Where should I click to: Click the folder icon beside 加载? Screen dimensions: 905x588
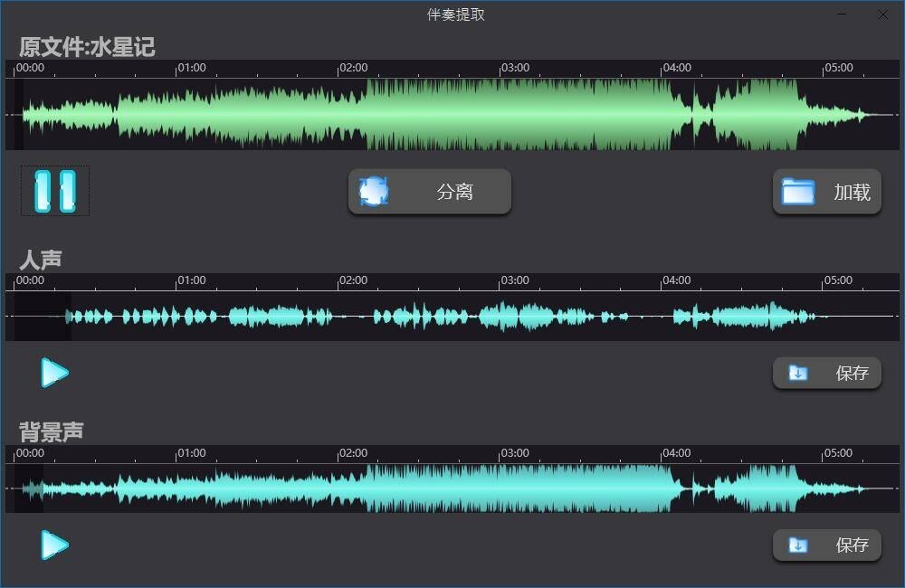[x=797, y=192]
